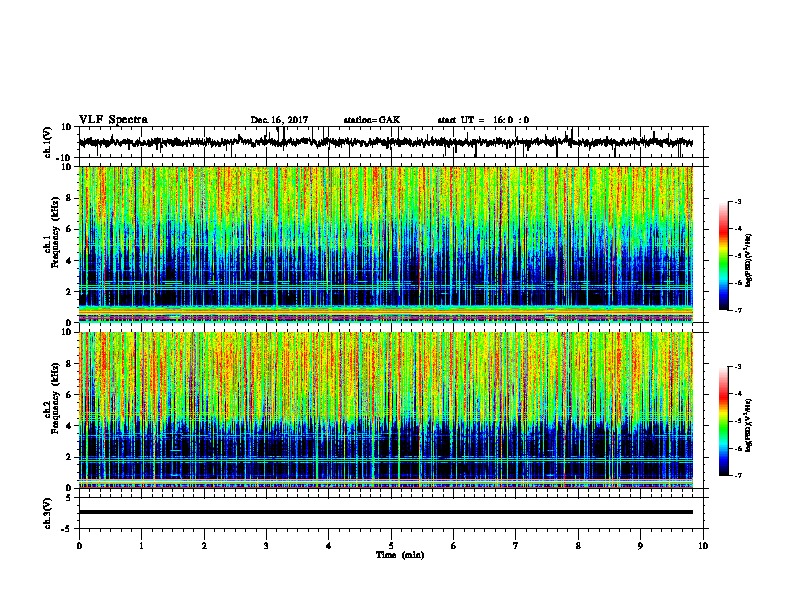Click the "2" kHz tick on ch.2 frequency axis
792x612 pixels.
70,457
